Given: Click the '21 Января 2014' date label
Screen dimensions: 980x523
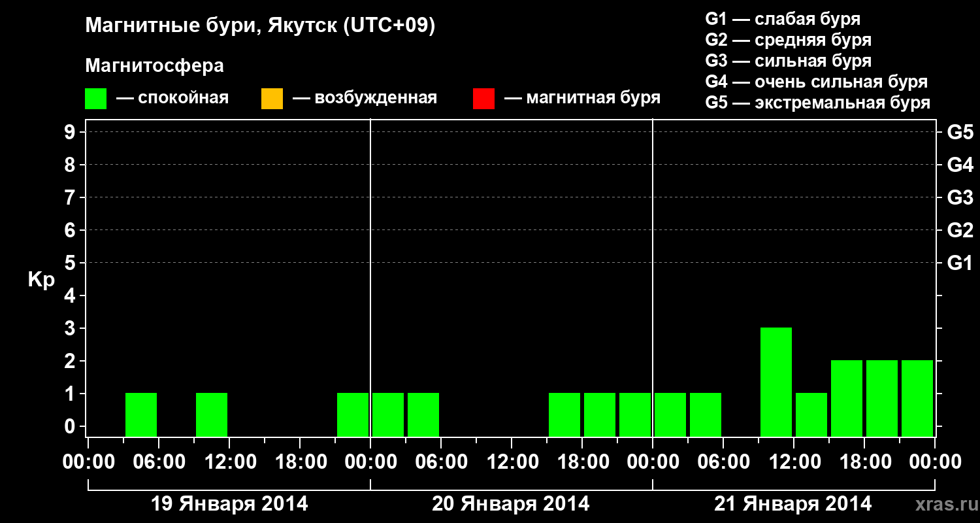Looking at the screenshot, I should [793, 504].
